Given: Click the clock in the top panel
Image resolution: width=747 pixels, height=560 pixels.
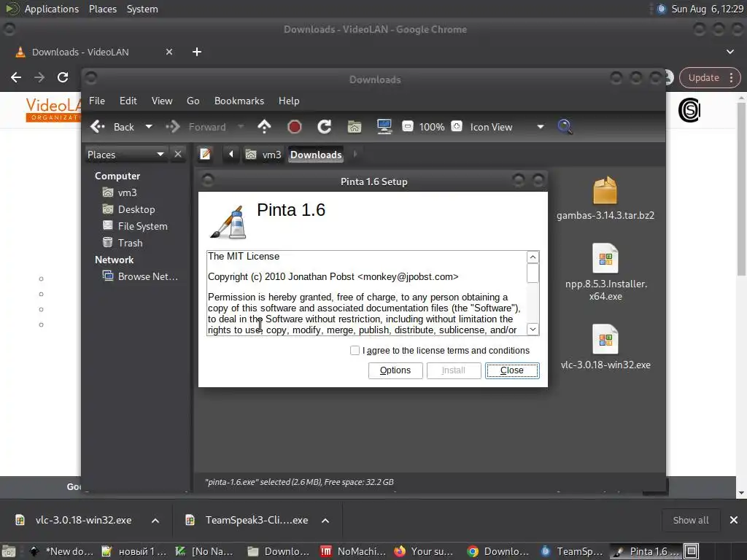Looking at the screenshot, I should click(707, 9).
